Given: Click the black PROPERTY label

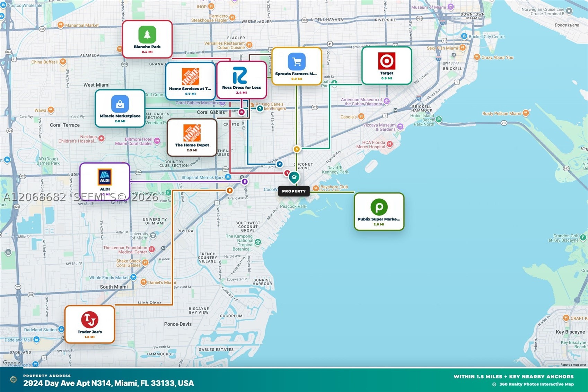Looking at the screenshot, I should coord(294,191).
